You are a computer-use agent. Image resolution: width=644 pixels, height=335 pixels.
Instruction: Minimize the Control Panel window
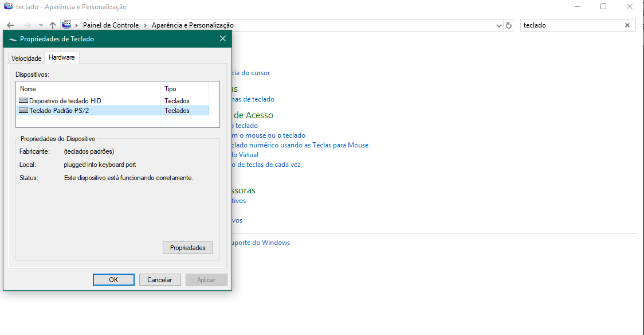coord(578,6)
